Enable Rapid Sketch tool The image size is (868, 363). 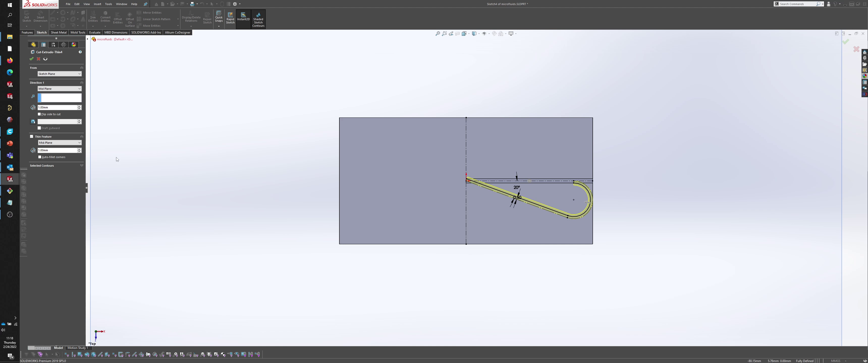tap(230, 18)
